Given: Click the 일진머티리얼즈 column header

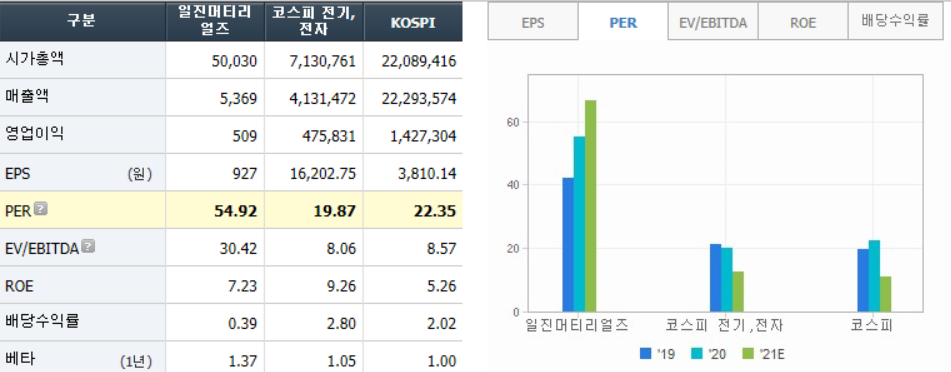Looking at the screenshot, I should (x=215, y=21).
